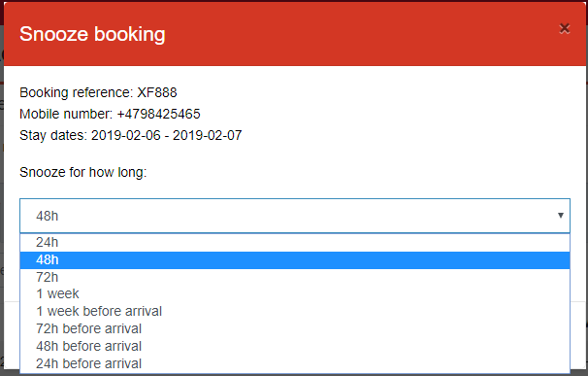
Task: Select 48h before arrival option
Action: (295, 346)
